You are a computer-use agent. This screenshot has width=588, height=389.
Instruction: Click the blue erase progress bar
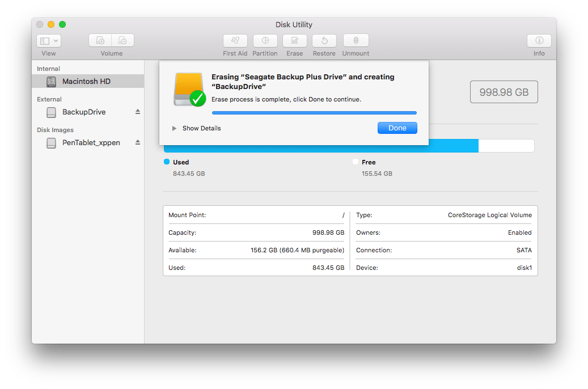point(314,112)
